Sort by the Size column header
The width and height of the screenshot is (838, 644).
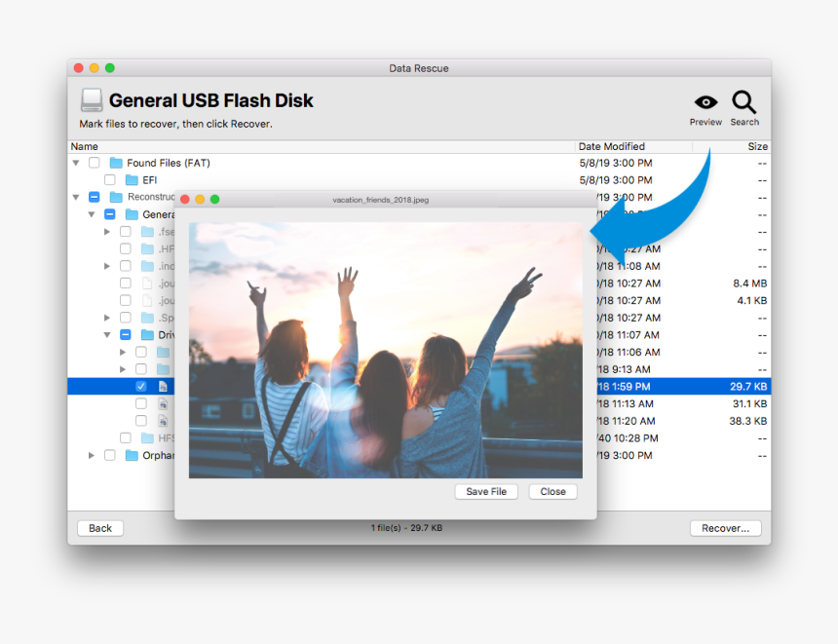(756, 146)
